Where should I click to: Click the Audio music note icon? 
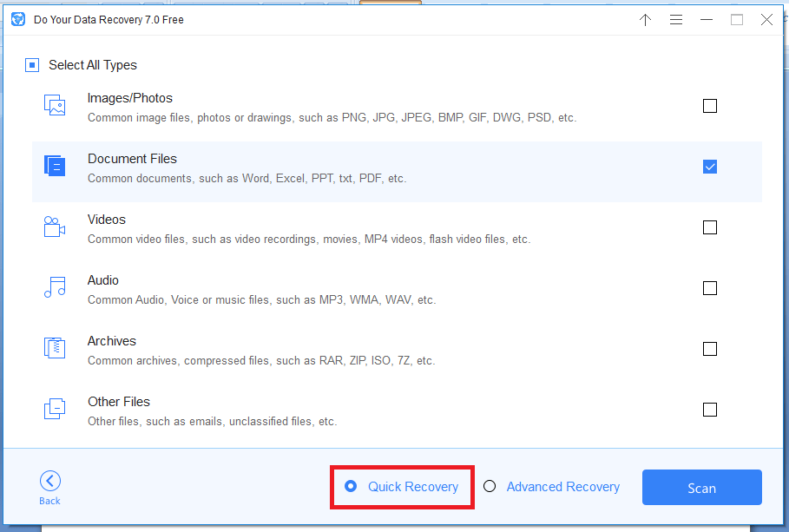pos(55,287)
